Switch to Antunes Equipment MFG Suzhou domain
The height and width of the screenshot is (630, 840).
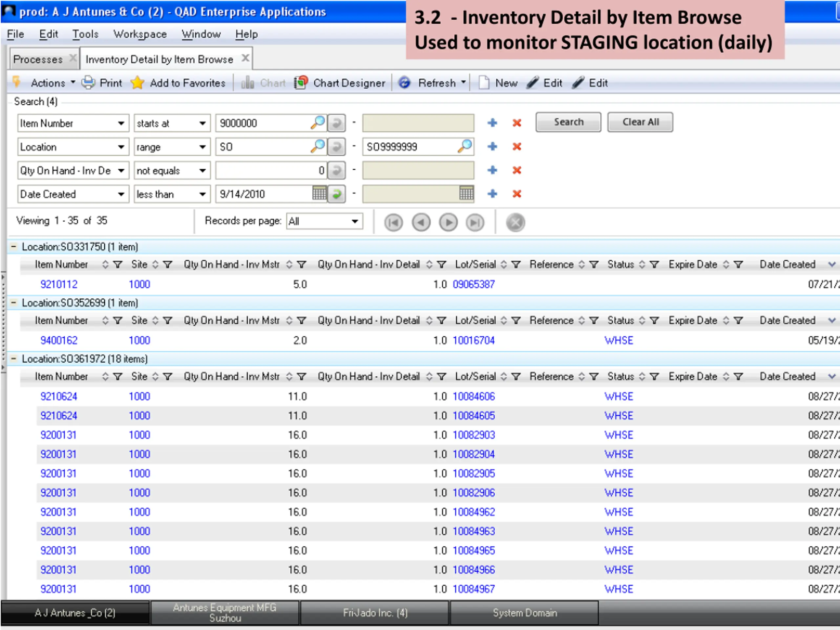click(x=224, y=613)
